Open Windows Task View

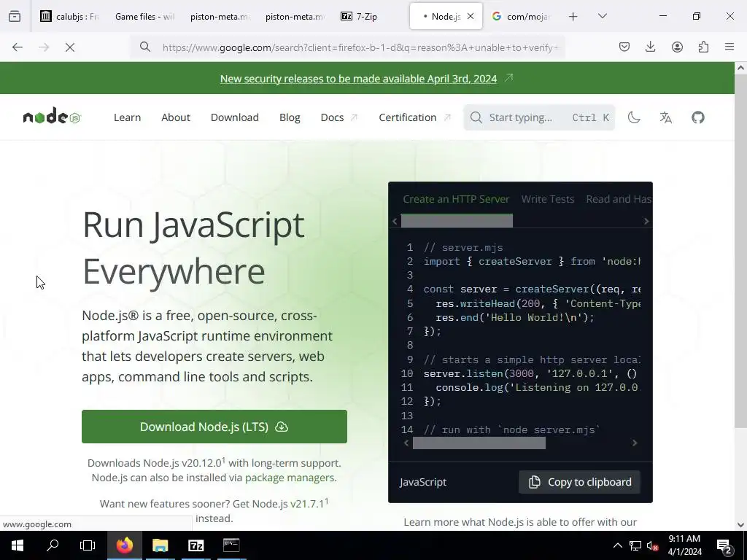pyautogui.click(x=88, y=545)
